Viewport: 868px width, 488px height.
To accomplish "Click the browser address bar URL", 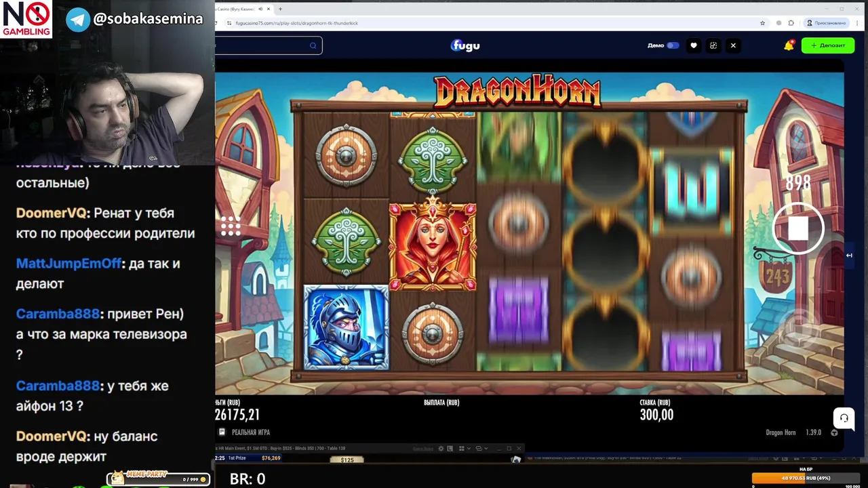I will point(297,23).
